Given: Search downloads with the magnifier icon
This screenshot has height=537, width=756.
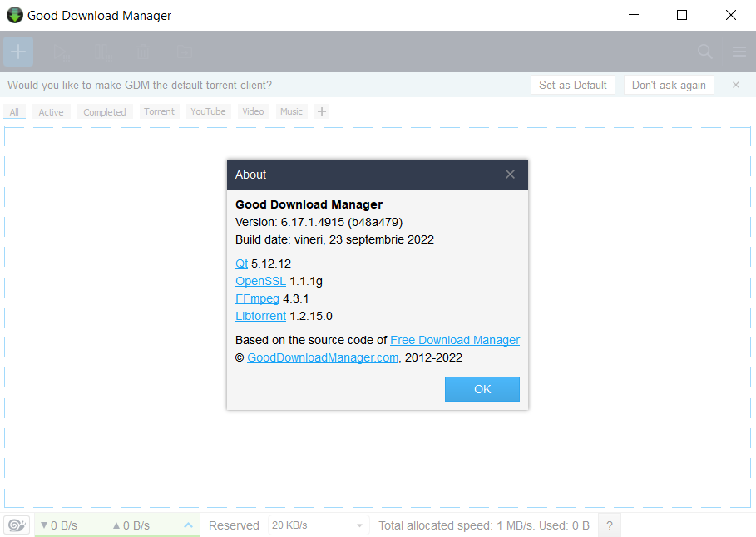Looking at the screenshot, I should point(704,51).
